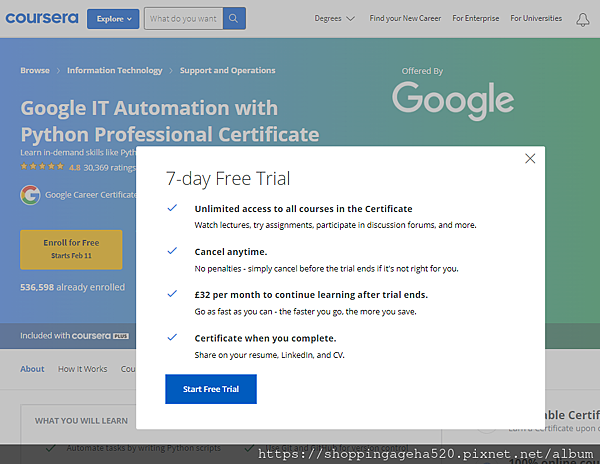The height and width of the screenshot is (464, 600).
Task: Go to Browse breadcrumb
Action: [35, 70]
